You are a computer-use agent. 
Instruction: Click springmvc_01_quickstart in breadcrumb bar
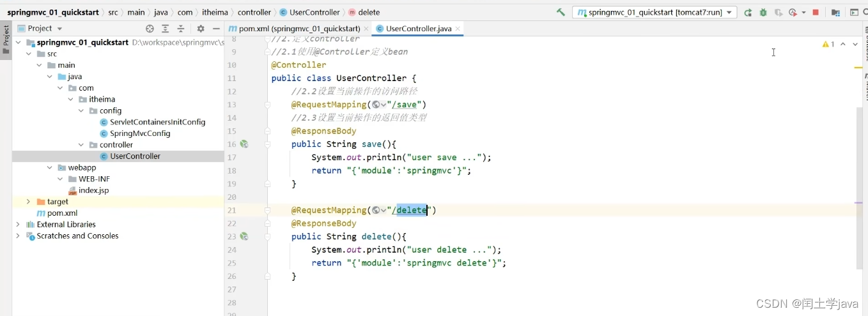[52, 12]
